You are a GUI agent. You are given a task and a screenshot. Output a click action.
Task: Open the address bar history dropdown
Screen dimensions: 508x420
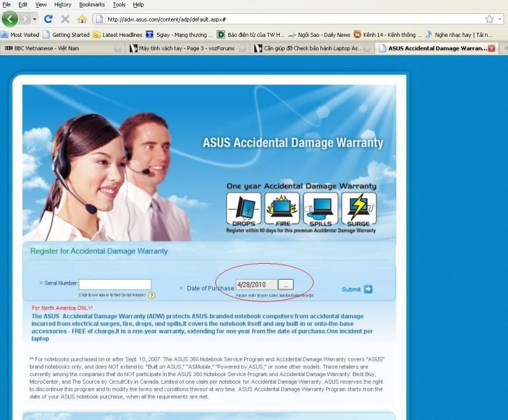500,19
